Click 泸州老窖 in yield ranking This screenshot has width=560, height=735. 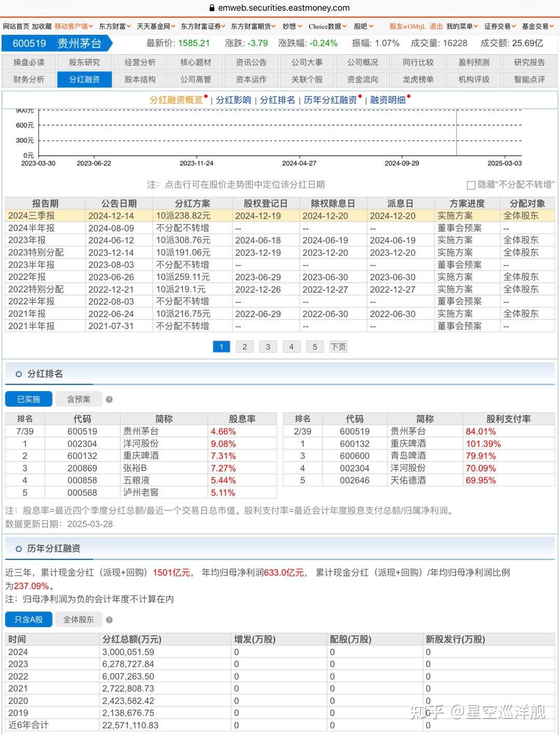tap(141, 493)
